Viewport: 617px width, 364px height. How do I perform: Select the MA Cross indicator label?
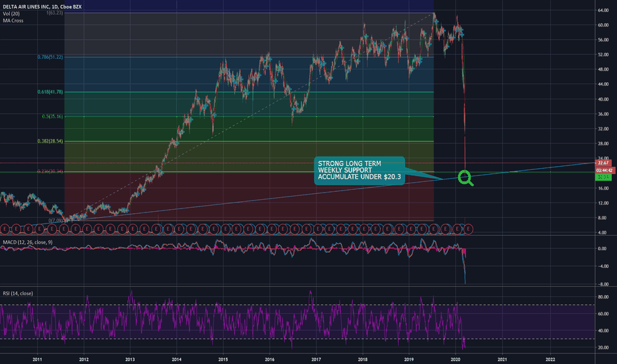[x=13, y=21]
